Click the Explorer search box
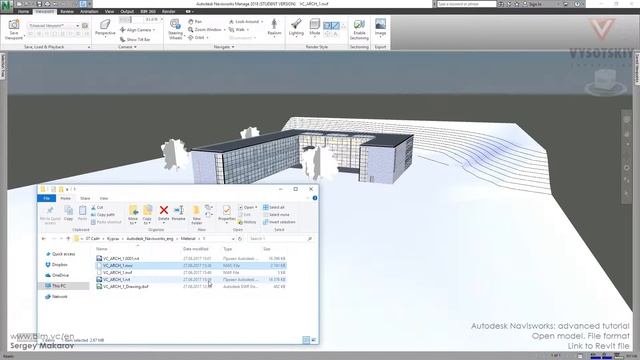The width and height of the screenshot is (640, 360). tap(280, 239)
